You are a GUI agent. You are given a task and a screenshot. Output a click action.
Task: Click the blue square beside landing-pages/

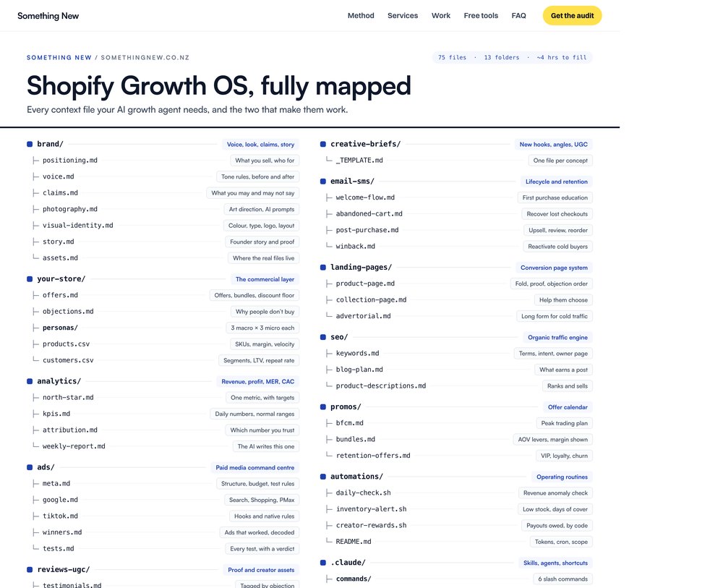pos(322,268)
